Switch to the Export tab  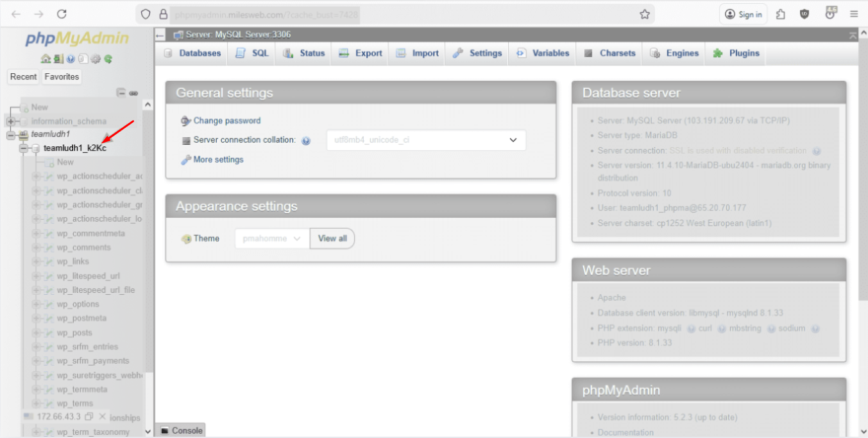click(359, 53)
